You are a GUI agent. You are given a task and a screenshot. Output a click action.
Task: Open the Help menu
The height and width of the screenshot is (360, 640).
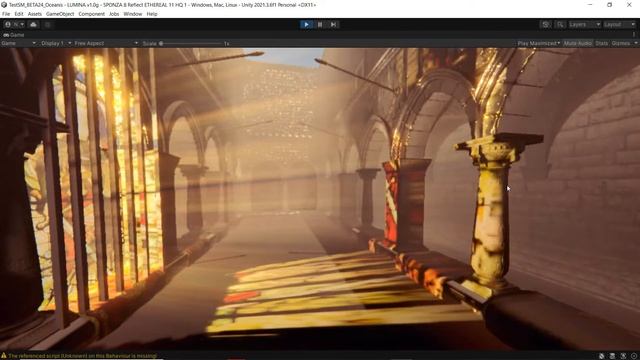(x=152, y=14)
